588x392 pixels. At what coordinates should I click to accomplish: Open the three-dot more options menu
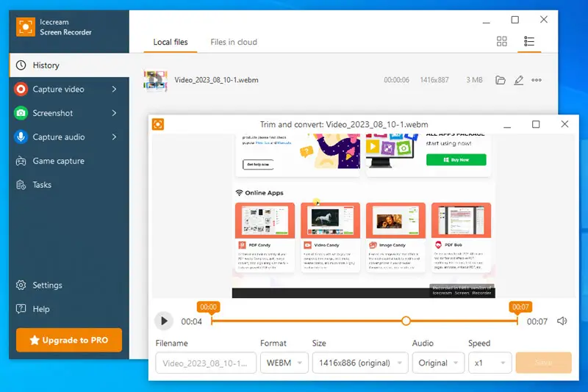tap(537, 80)
